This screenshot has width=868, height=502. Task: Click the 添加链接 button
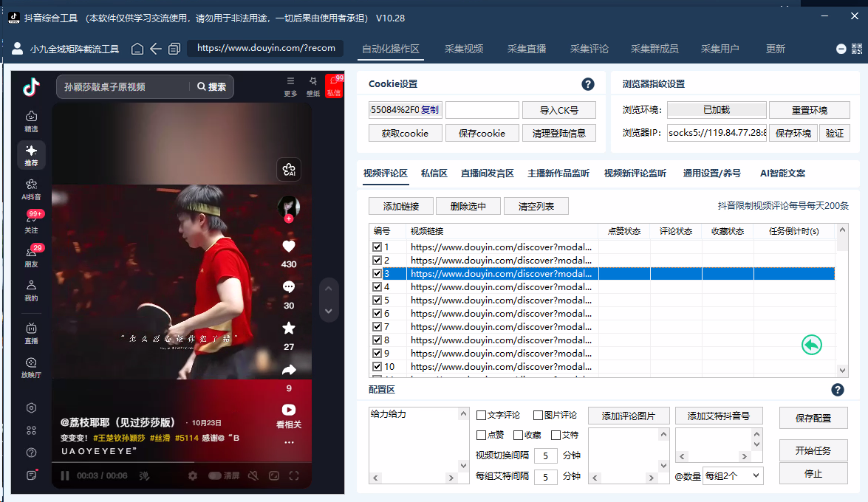click(x=401, y=206)
